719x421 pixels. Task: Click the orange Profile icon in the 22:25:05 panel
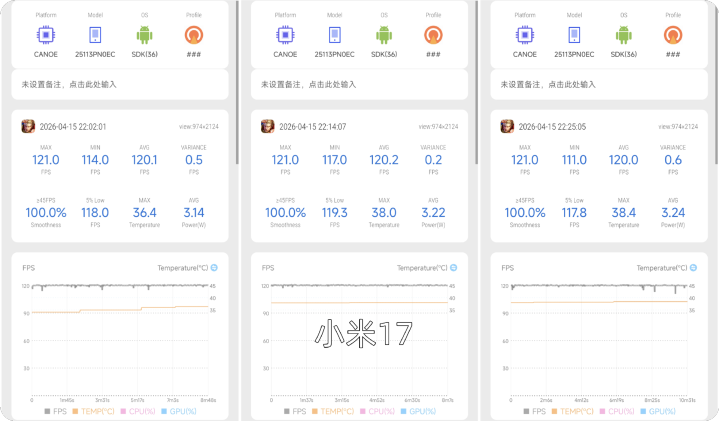pyautogui.click(x=673, y=35)
